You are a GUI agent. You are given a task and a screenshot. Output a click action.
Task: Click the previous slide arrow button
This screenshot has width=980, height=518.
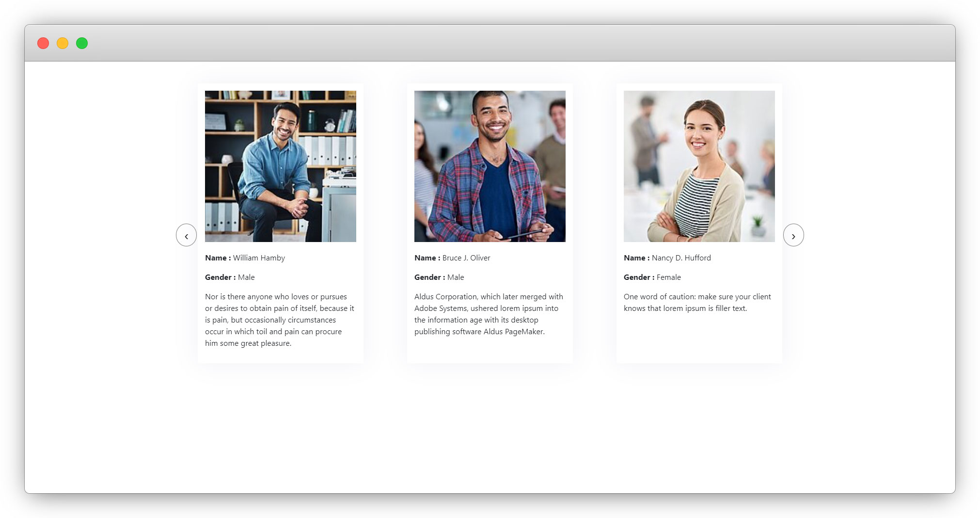click(186, 235)
